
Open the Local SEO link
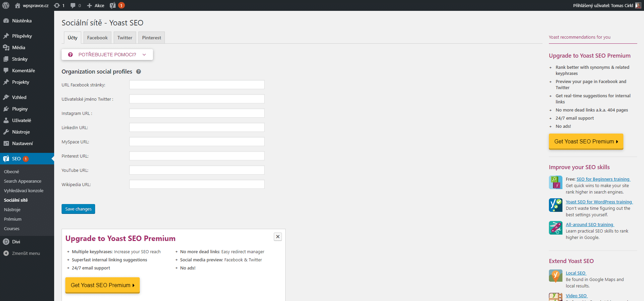pyautogui.click(x=576, y=273)
